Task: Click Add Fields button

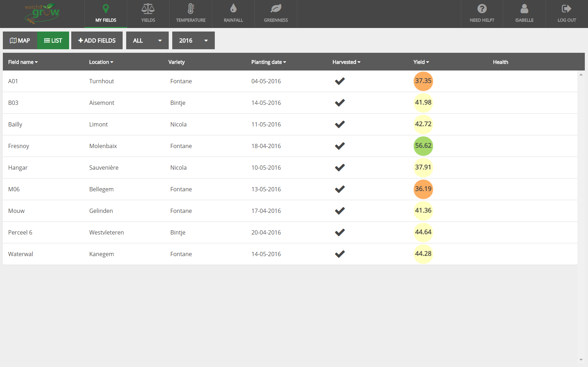Action: (97, 40)
